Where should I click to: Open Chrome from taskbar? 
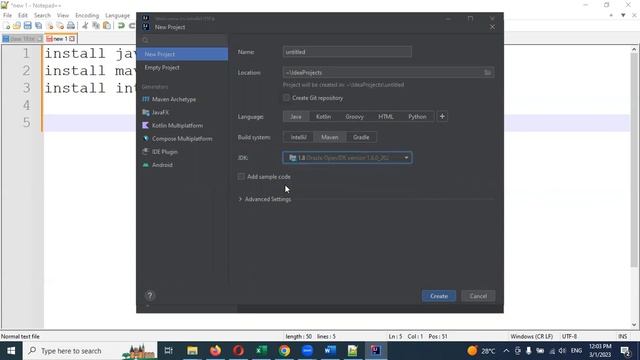pyautogui.click(x=284, y=351)
